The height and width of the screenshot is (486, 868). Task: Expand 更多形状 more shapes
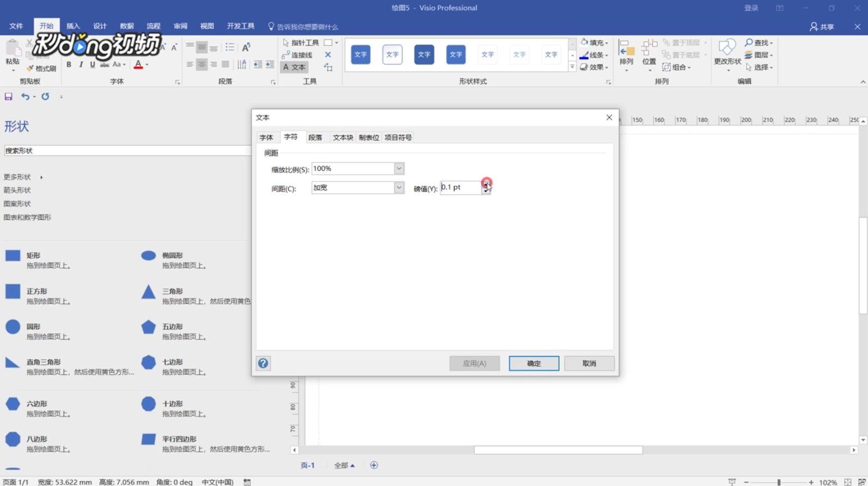click(x=23, y=177)
